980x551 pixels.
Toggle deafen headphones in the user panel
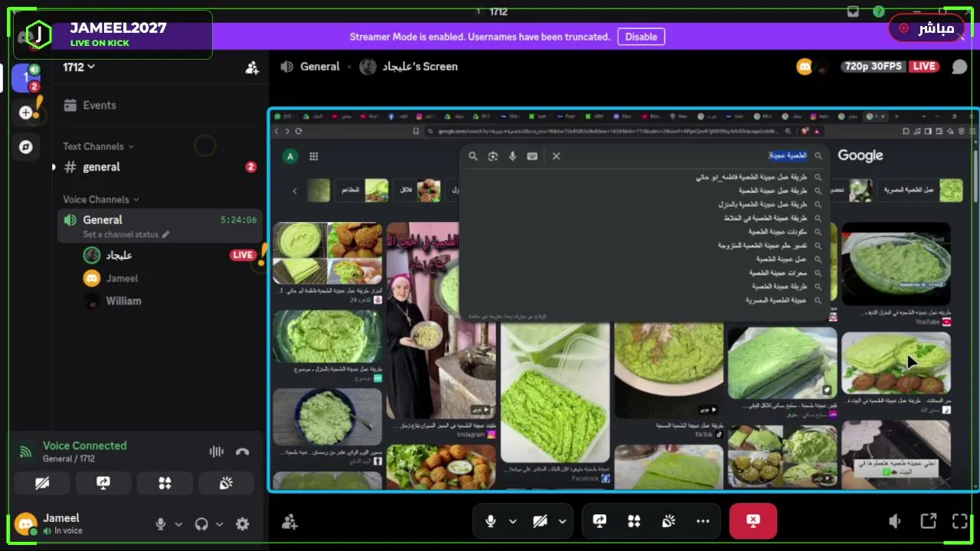click(x=201, y=524)
